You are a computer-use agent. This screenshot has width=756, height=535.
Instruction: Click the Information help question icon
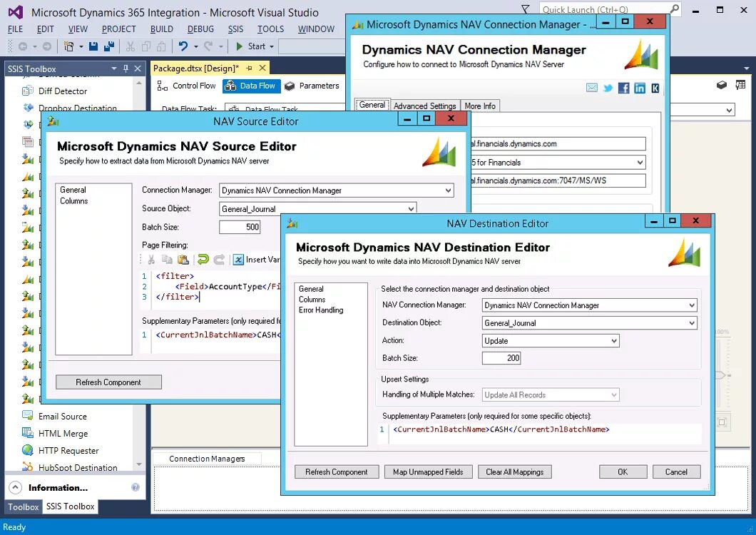[x=136, y=487]
